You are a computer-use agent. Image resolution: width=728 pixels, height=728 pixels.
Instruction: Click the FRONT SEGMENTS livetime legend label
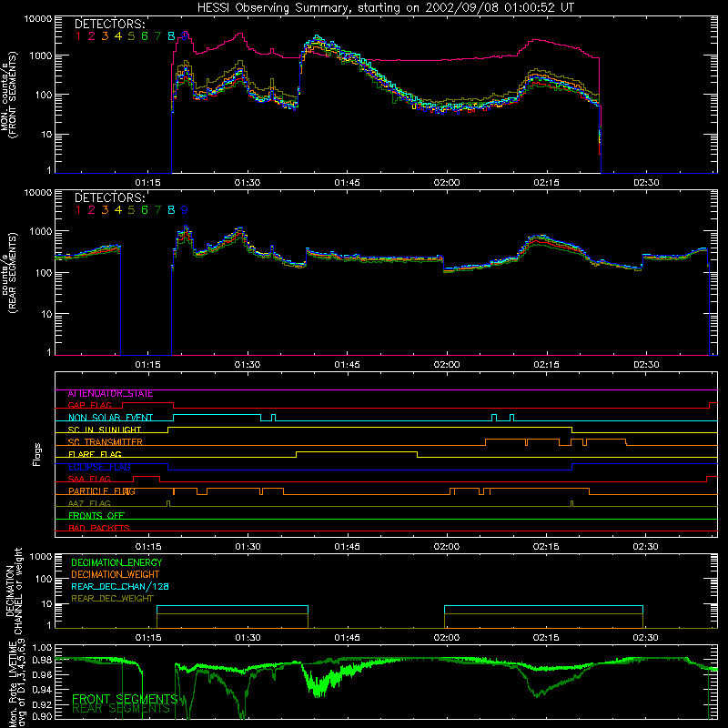pyautogui.click(x=125, y=699)
